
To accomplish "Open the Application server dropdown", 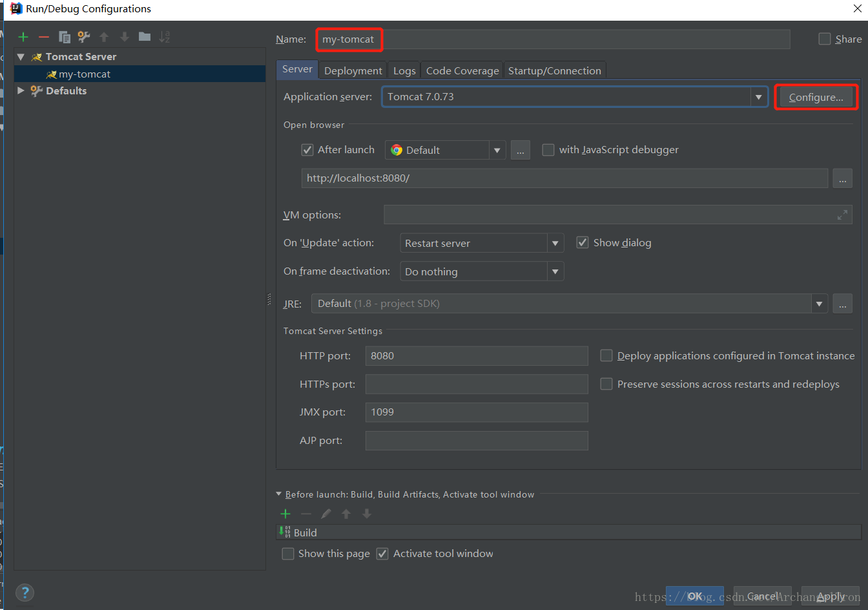I will click(759, 97).
